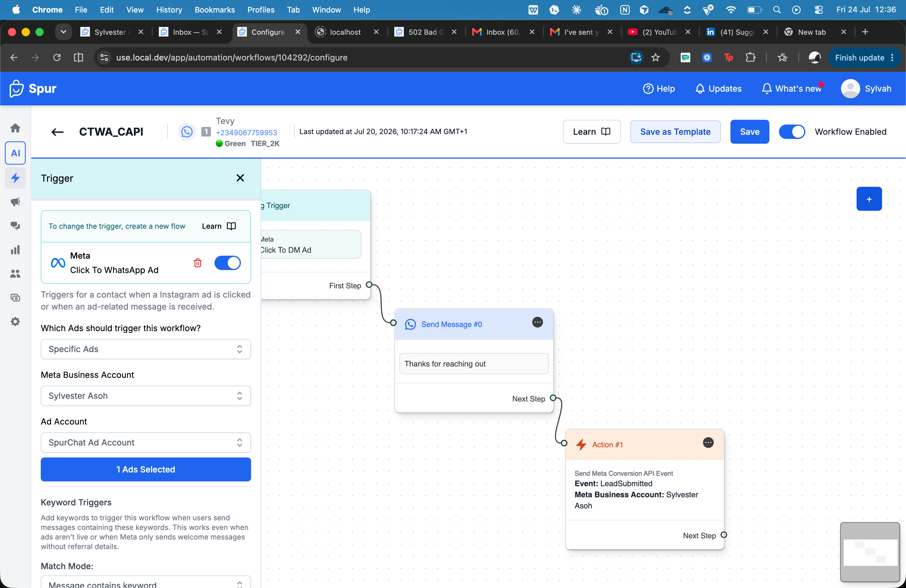Click the workflow minimap thumbnail
The height and width of the screenshot is (588, 906).
point(870,552)
